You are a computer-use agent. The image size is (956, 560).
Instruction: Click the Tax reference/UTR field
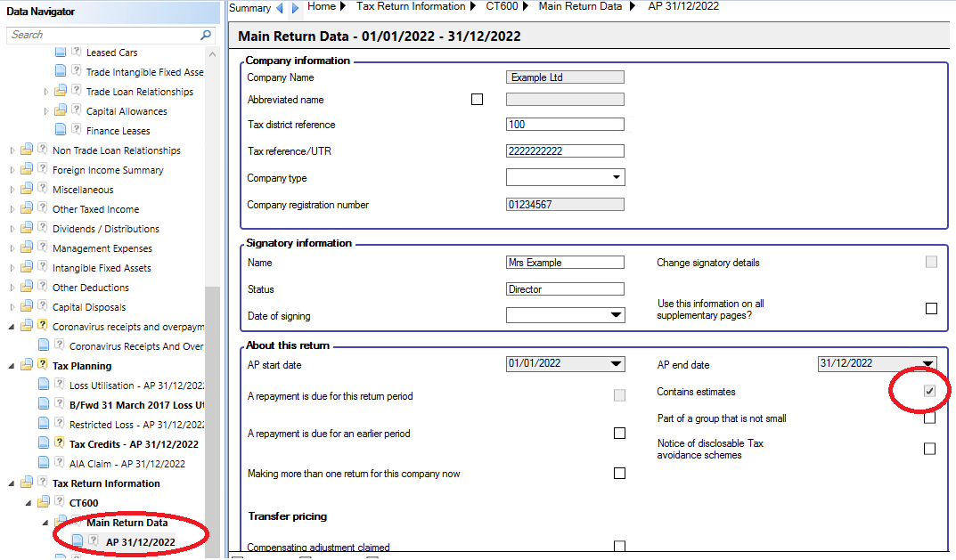click(x=565, y=151)
